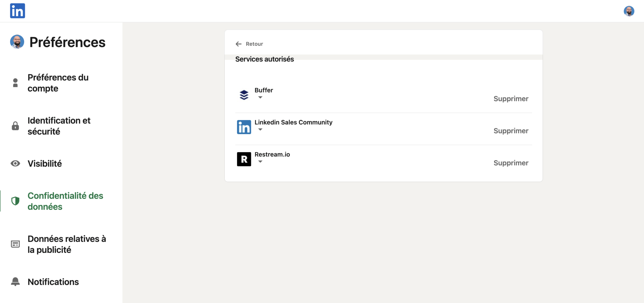
Task: Click the ad card icon for Données relatives
Action: [x=15, y=244]
